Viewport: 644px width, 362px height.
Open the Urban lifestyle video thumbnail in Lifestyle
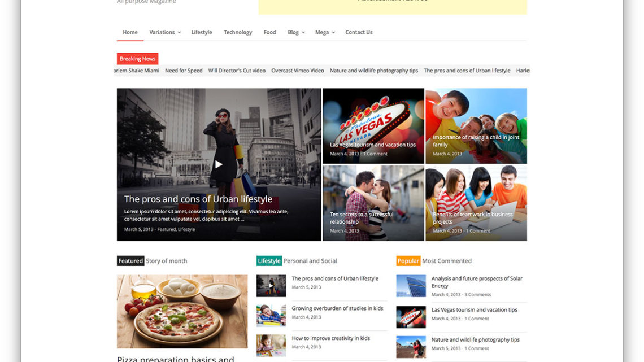point(271,286)
